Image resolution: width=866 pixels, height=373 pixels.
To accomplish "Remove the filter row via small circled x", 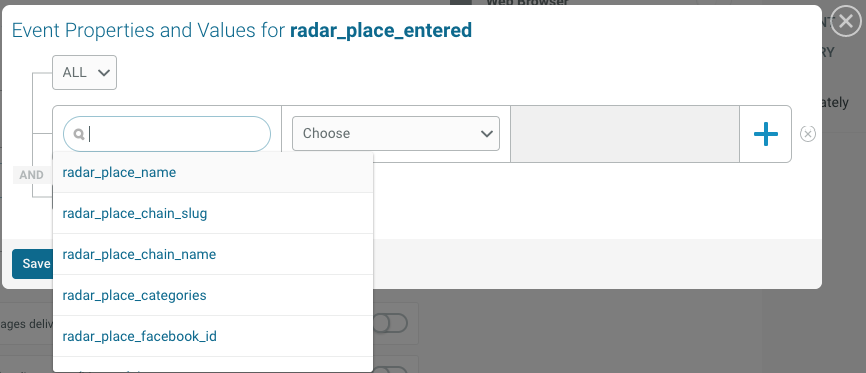I will tap(807, 134).
